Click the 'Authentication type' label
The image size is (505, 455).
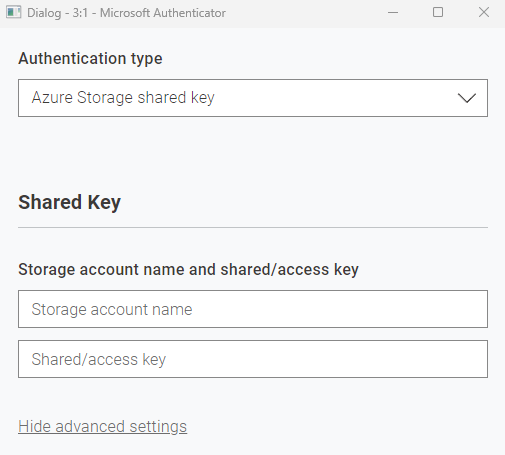(90, 58)
